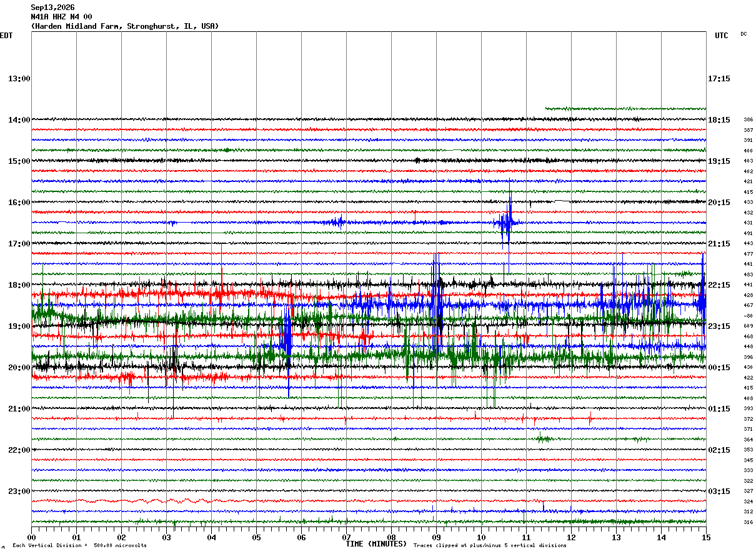Image resolution: width=756 pixels, height=554 pixels.
Task: Click the Harden Midland Farm location text
Action: [125, 26]
